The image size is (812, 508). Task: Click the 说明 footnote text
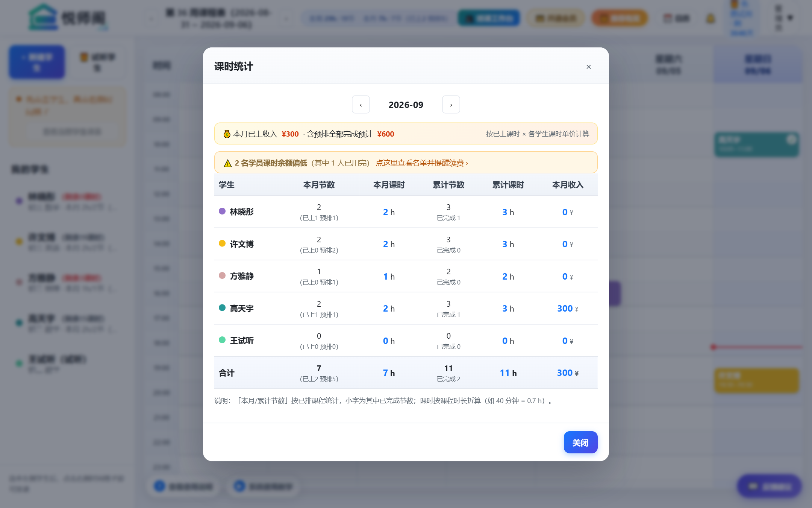pyautogui.click(x=383, y=401)
